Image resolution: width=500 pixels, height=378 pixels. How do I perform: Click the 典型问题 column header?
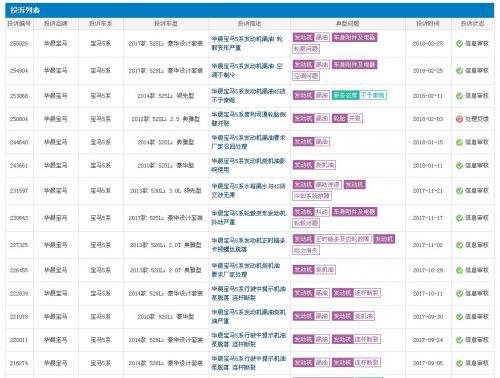point(347,24)
